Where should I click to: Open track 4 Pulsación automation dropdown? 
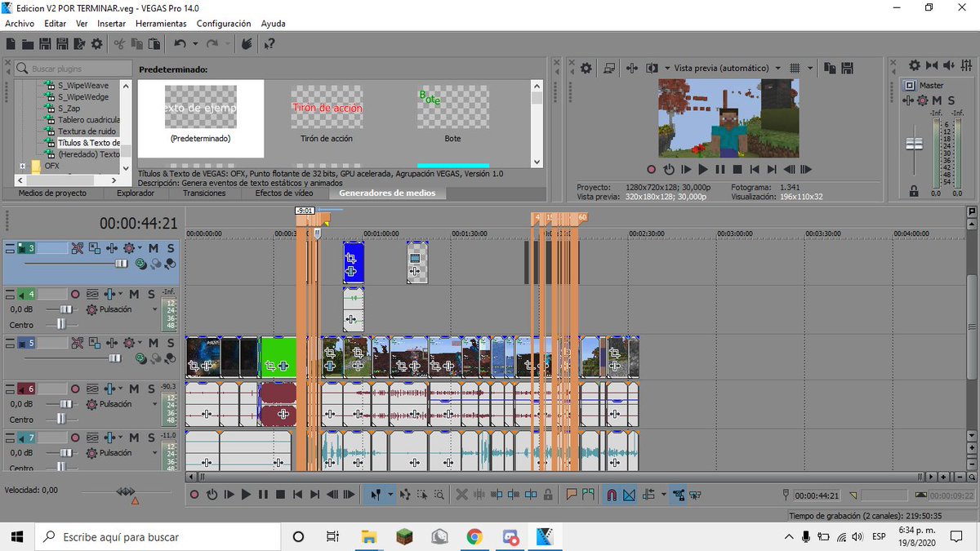[x=155, y=310]
